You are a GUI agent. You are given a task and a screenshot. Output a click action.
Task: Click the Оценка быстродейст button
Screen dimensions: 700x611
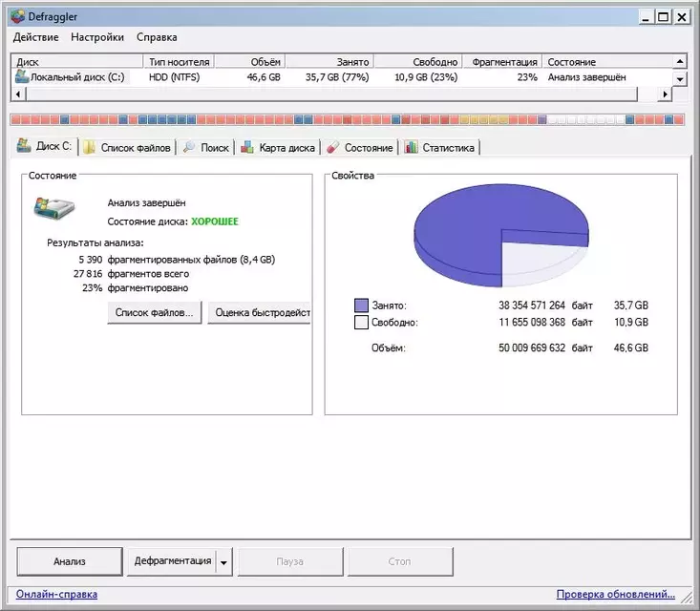pyautogui.click(x=260, y=312)
